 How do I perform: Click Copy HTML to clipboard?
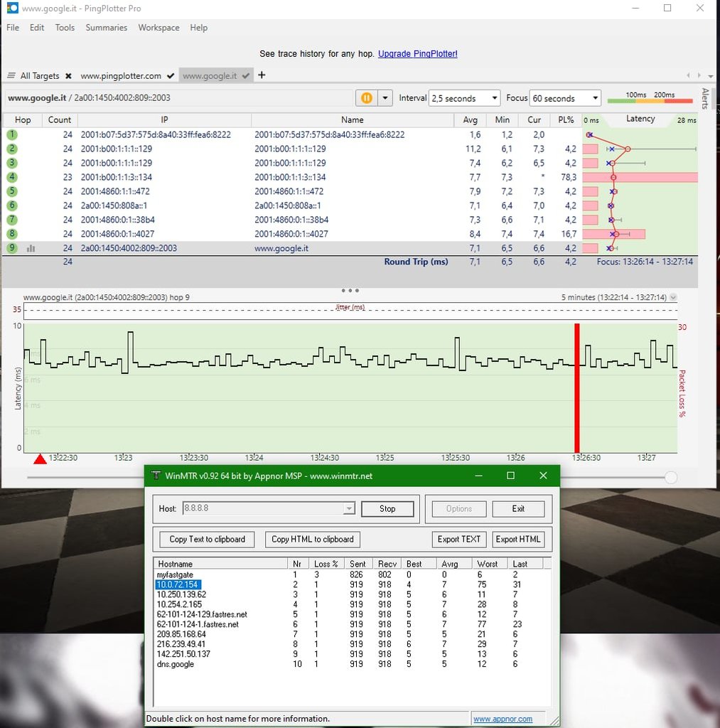point(313,539)
